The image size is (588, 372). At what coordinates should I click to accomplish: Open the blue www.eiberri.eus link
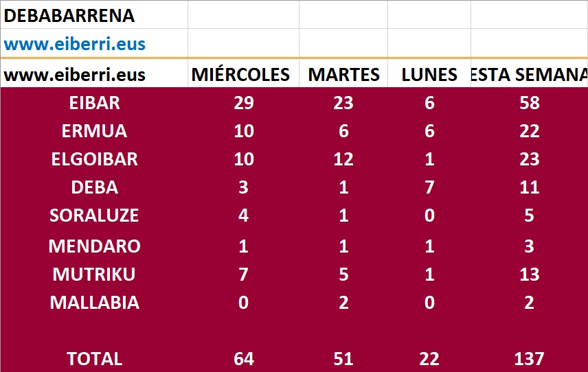pos(75,45)
